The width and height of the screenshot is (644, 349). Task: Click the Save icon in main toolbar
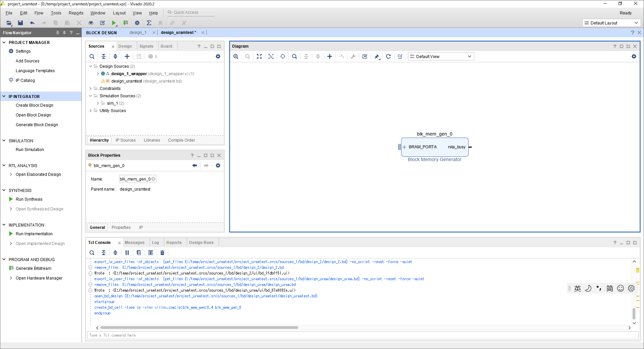tap(20, 23)
